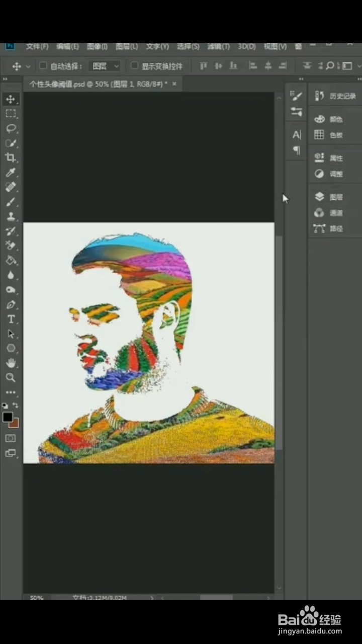The image size is (362, 644).
Task: Select the Zoom tool
Action: click(x=11, y=377)
